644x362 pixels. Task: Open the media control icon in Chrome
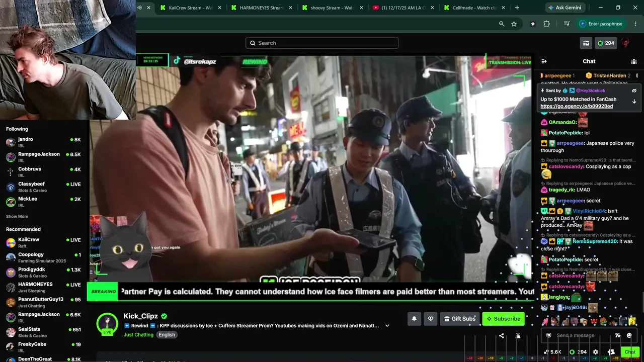point(567,24)
